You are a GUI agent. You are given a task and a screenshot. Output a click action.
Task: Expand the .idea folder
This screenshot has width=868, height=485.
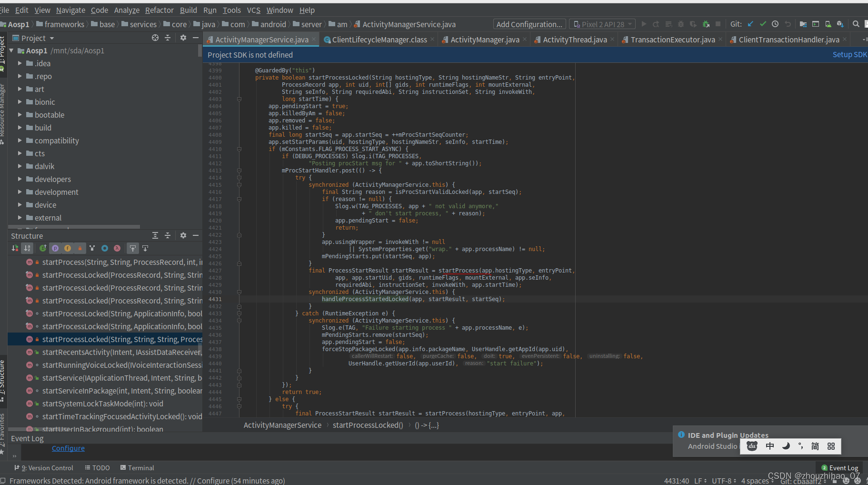tap(20, 63)
